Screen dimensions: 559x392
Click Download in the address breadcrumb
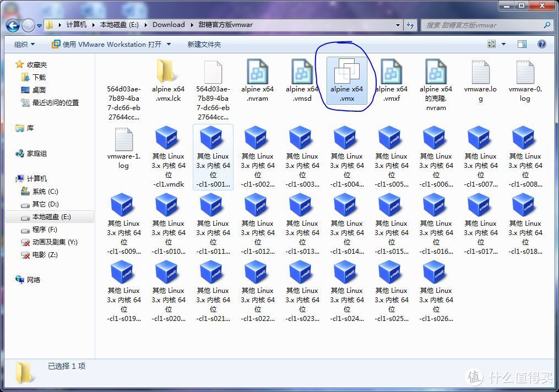click(169, 25)
